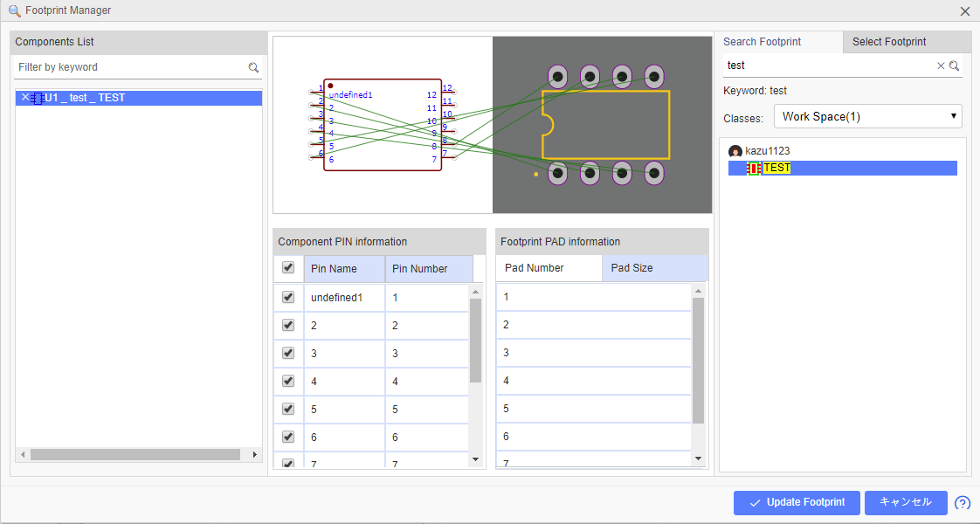This screenshot has height=524, width=980.
Task: Close the Footprint Manager dialog
Action: [x=965, y=11]
